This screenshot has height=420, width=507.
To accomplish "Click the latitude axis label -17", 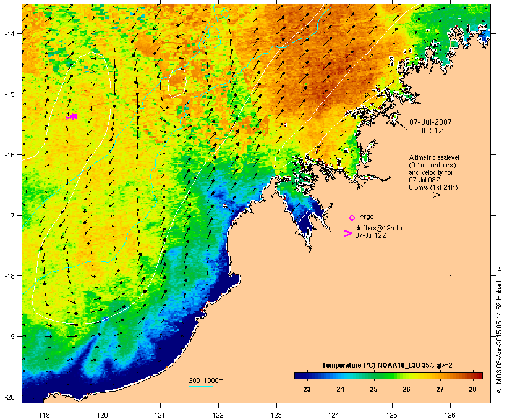I will tap(9, 215).
